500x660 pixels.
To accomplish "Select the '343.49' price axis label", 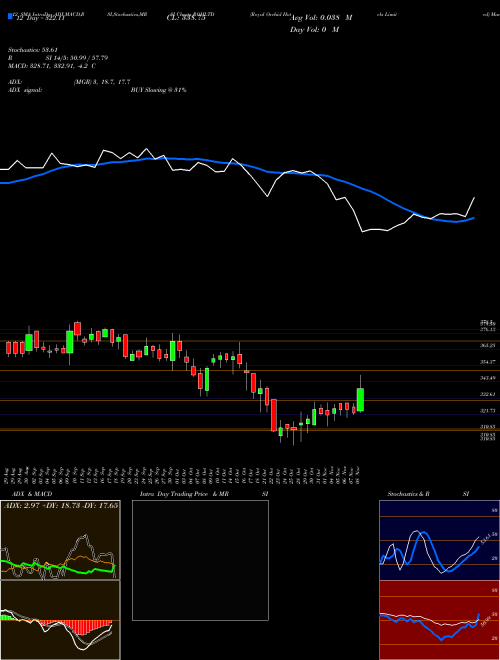I will click(x=488, y=378).
